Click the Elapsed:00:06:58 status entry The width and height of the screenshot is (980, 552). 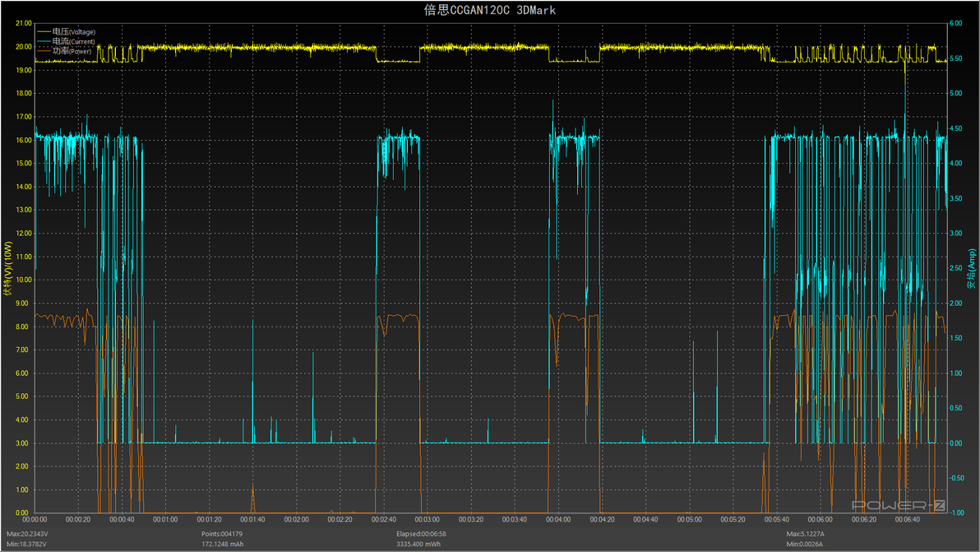[421, 534]
